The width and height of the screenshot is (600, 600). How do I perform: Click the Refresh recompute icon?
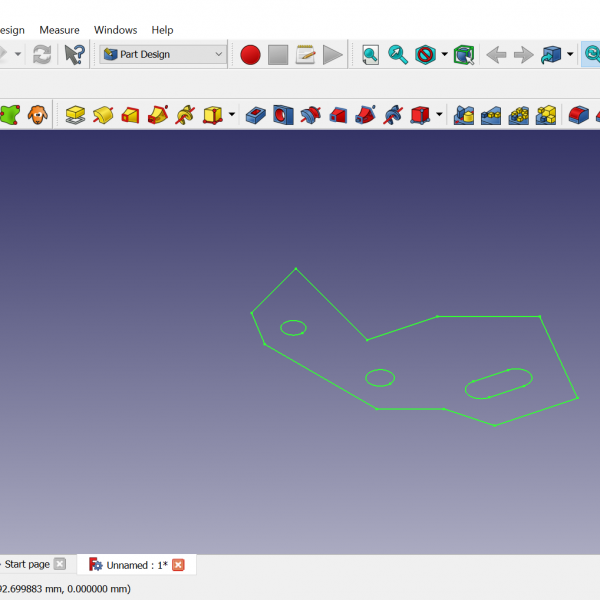(x=42, y=55)
